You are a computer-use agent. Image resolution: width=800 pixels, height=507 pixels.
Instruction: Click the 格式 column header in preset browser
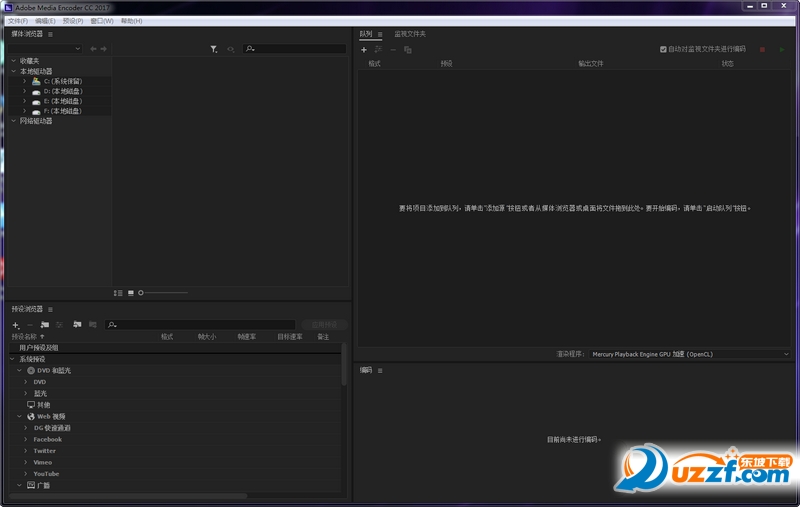(x=167, y=337)
